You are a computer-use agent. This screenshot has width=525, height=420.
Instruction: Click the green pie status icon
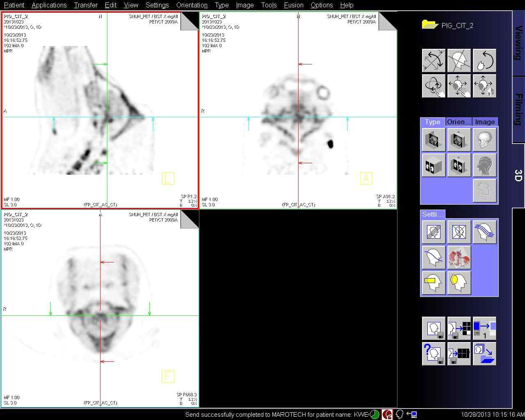pyautogui.click(x=375, y=414)
